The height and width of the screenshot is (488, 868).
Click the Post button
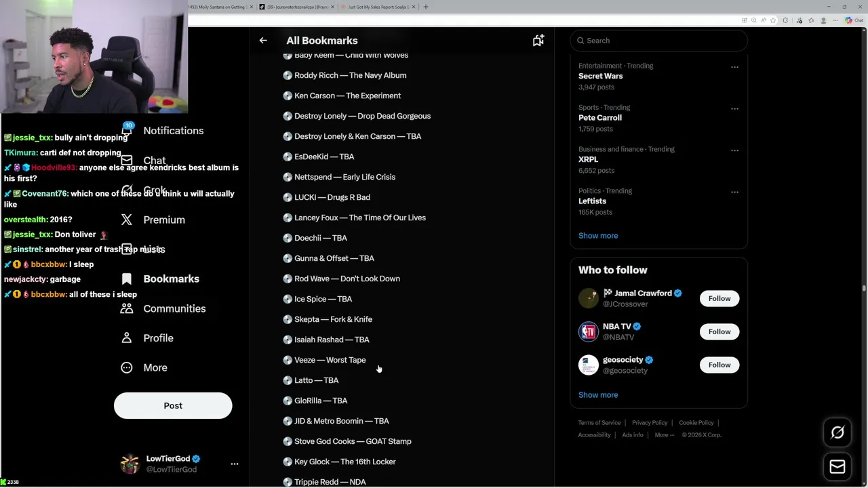pos(173,405)
